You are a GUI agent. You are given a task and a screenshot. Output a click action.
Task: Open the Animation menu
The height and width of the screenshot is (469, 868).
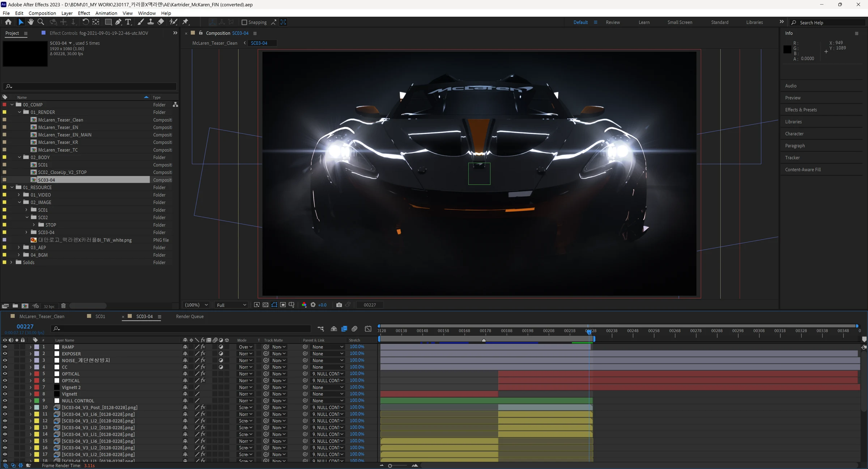tap(106, 13)
